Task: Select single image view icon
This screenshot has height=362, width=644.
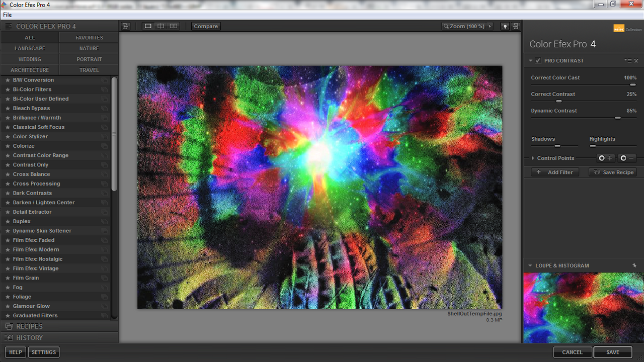Action: click(x=148, y=26)
